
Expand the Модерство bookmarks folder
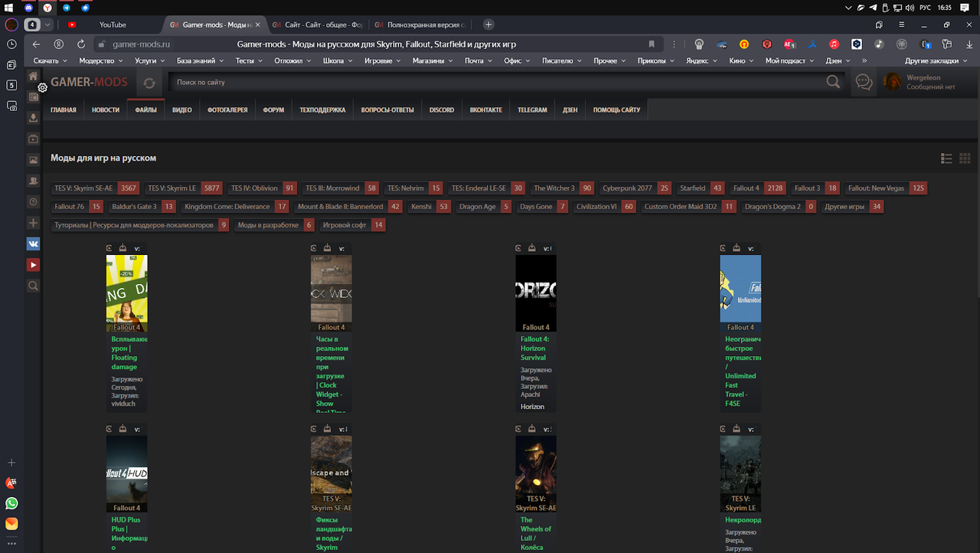coord(100,61)
